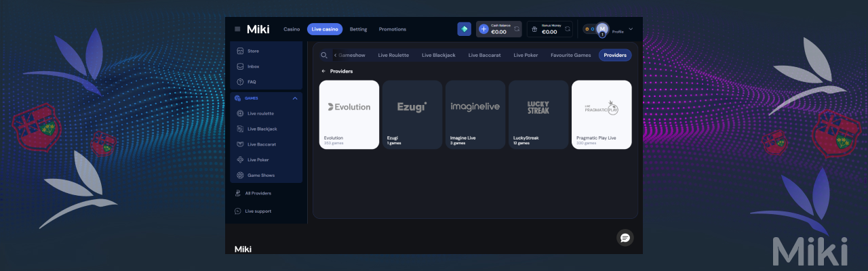Click the Live Blackjack cards icon in the sidebar
Screen dimensions: 868x271
click(240, 129)
